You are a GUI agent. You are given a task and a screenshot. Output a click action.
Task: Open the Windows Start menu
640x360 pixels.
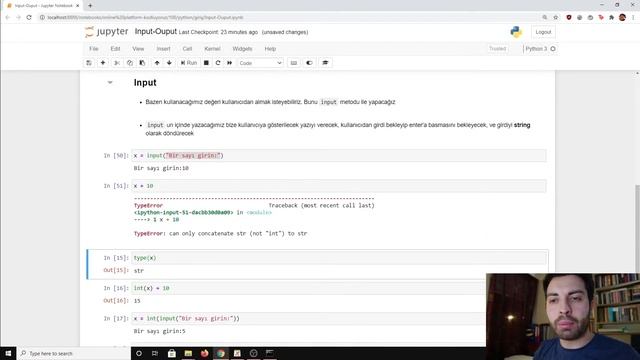(8, 353)
